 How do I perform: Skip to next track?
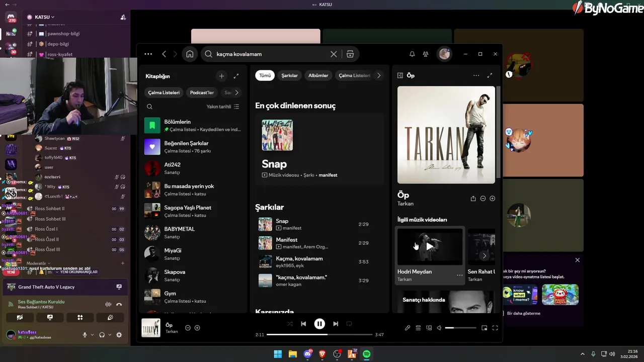pos(336,324)
